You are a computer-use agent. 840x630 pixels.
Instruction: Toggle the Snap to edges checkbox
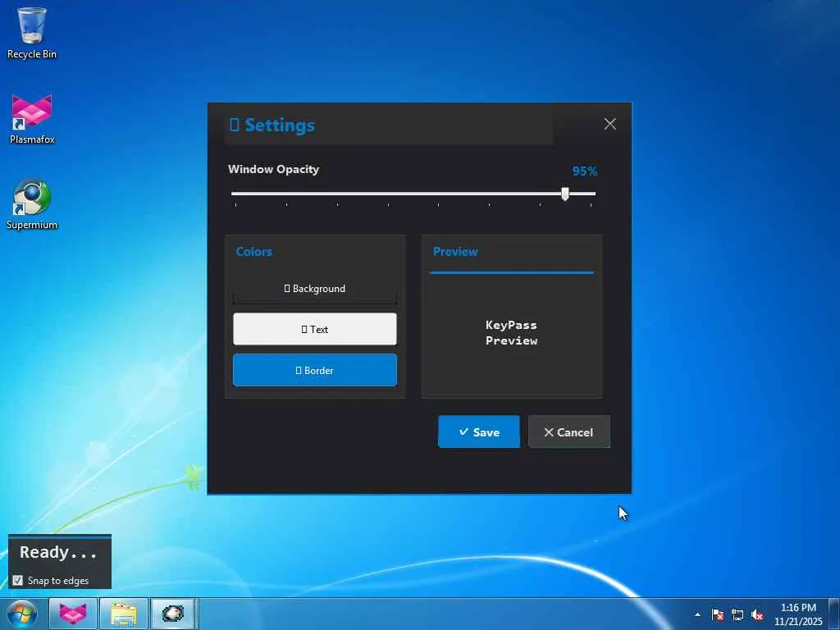18,580
